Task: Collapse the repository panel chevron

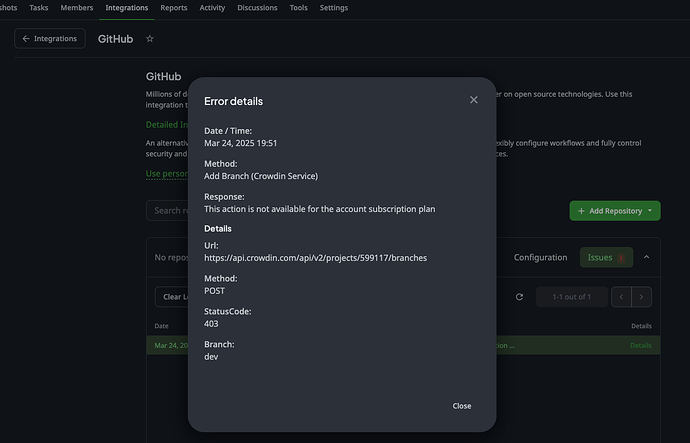Action: pos(646,257)
